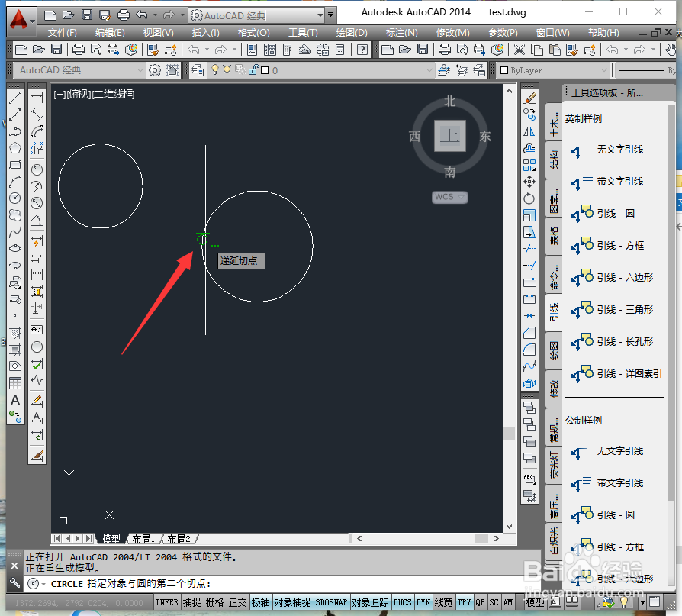Toggle 3DOSNAP in status bar
Viewport: 682px width, 616px height.
pos(331,602)
